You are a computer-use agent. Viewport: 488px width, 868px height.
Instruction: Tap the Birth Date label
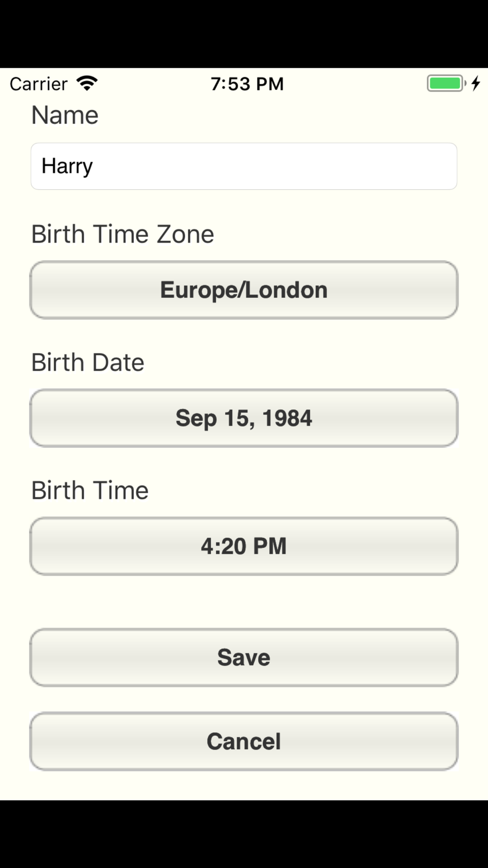coord(88,362)
